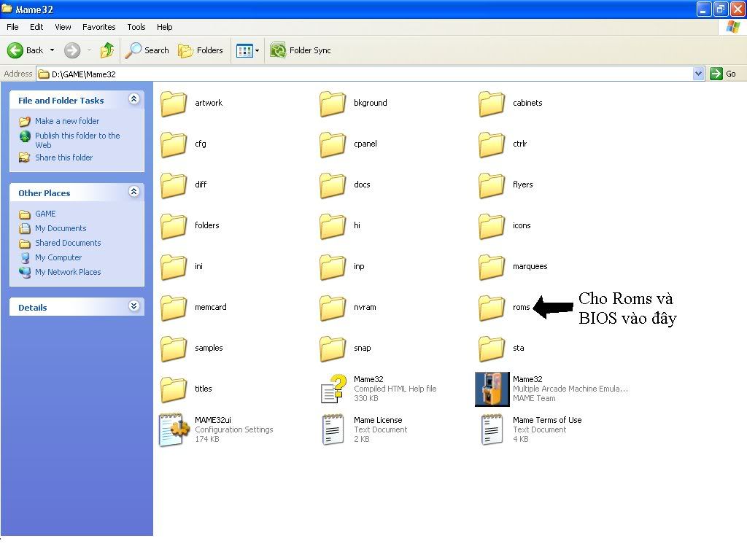Select the nvram folder icon

click(x=333, y=308)
